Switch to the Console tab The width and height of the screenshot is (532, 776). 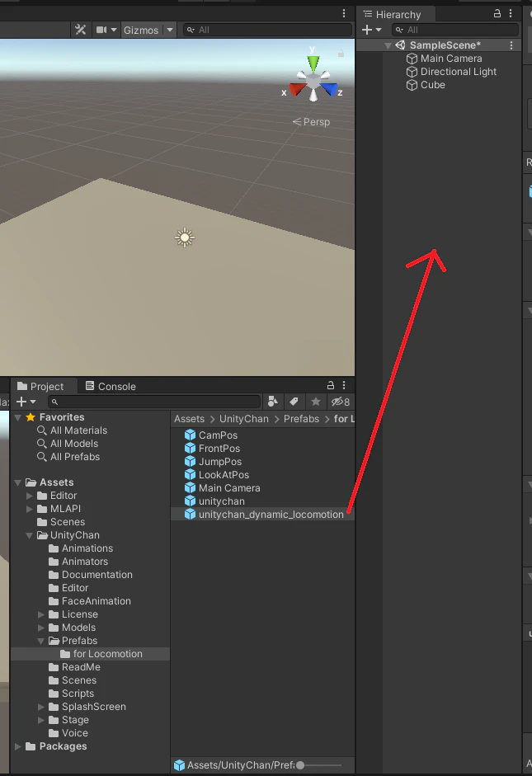(111, 386)
